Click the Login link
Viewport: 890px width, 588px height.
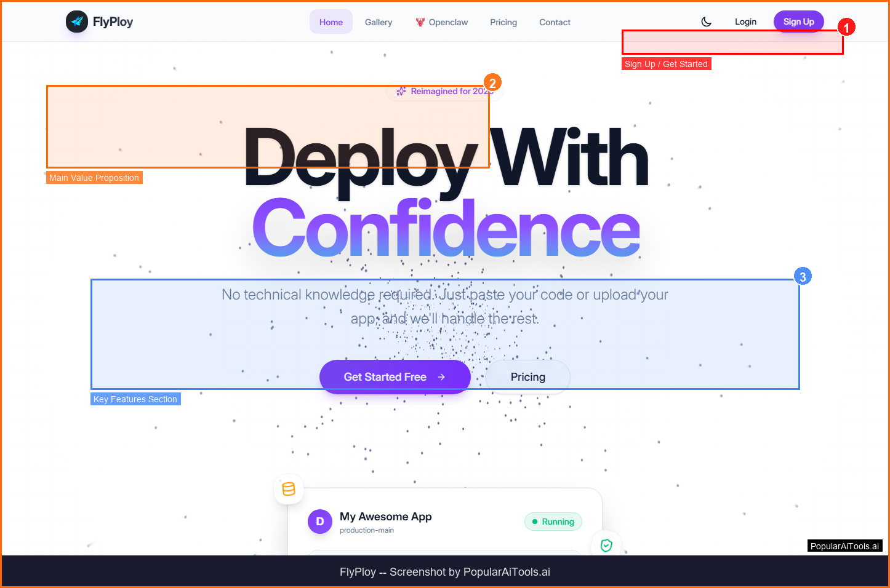point(745,22)
